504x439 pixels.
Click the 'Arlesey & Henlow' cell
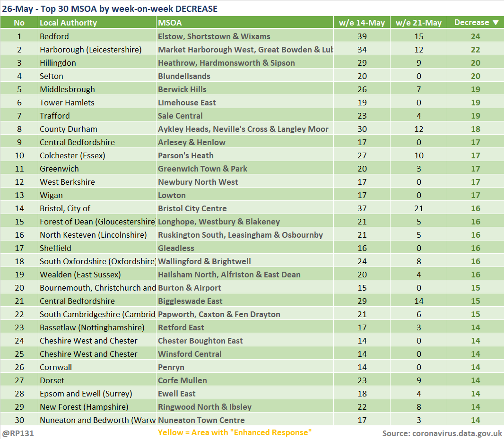pyautogui.click(x=245, y=142)
